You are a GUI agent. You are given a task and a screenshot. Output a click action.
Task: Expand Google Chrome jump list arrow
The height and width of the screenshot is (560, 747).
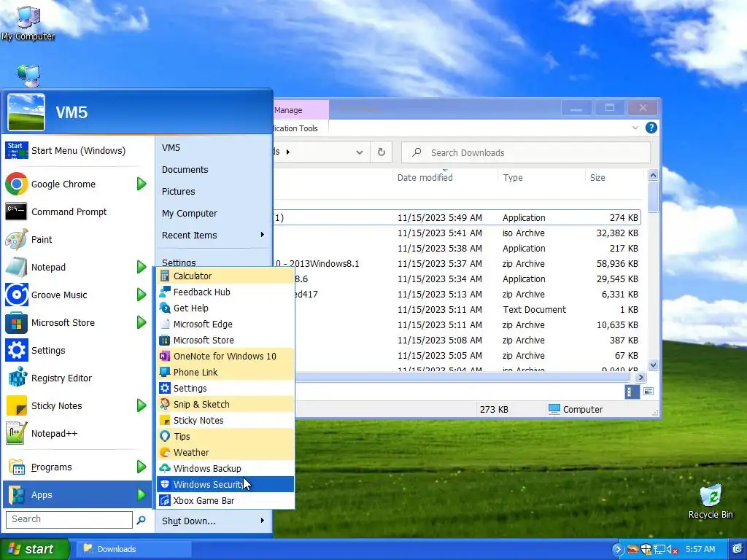click(142, 184)
